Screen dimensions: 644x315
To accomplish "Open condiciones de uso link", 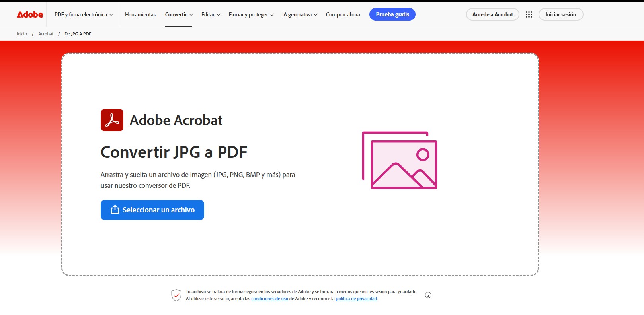I will click(269, 299).
